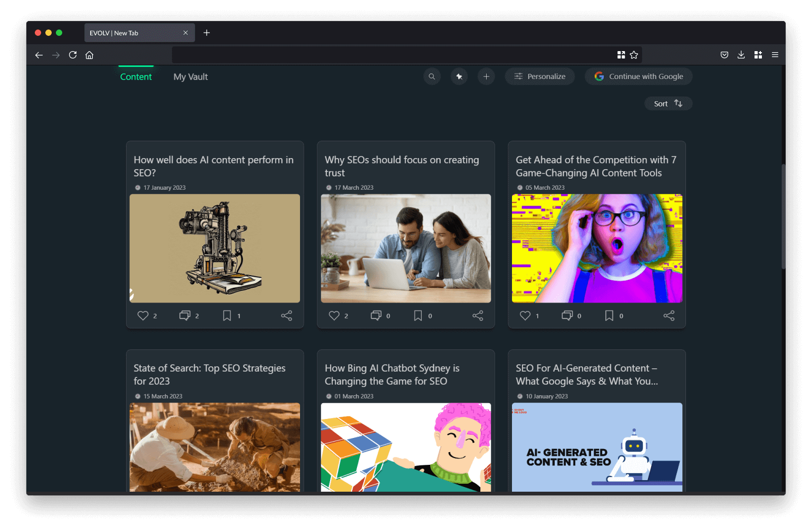Open the Personalize settings
Viewport: 812px width, 527px height.
coord(540,76)
